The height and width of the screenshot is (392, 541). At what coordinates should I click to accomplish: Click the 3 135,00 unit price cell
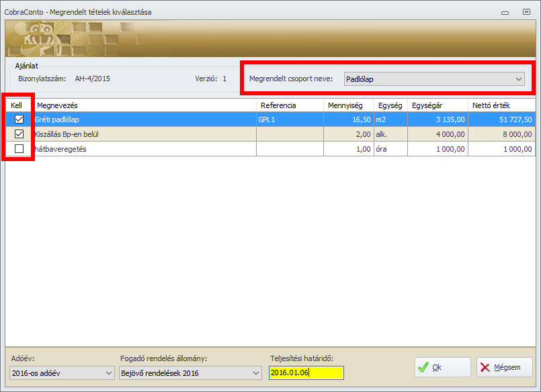click(438, 119)
